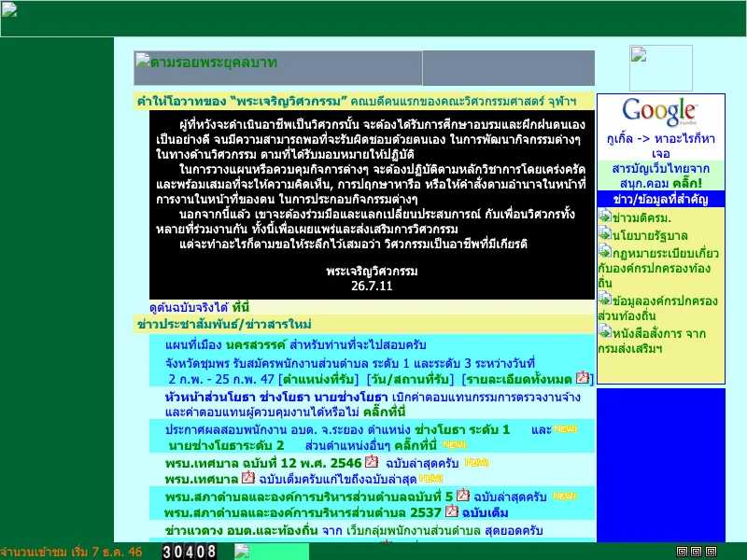Open the [ตำแหน่งที่รับ] link

[x=318, y=379]
